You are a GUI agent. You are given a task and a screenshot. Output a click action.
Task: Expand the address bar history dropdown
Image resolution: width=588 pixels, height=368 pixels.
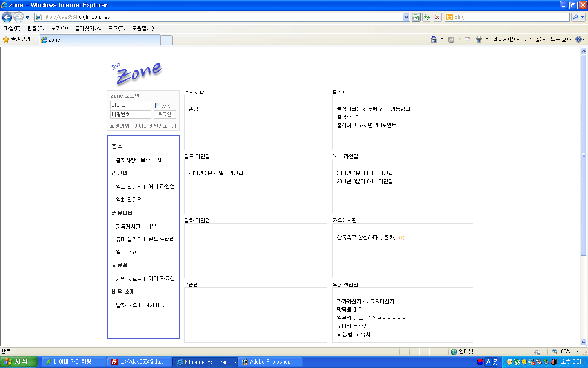point(406,17)
